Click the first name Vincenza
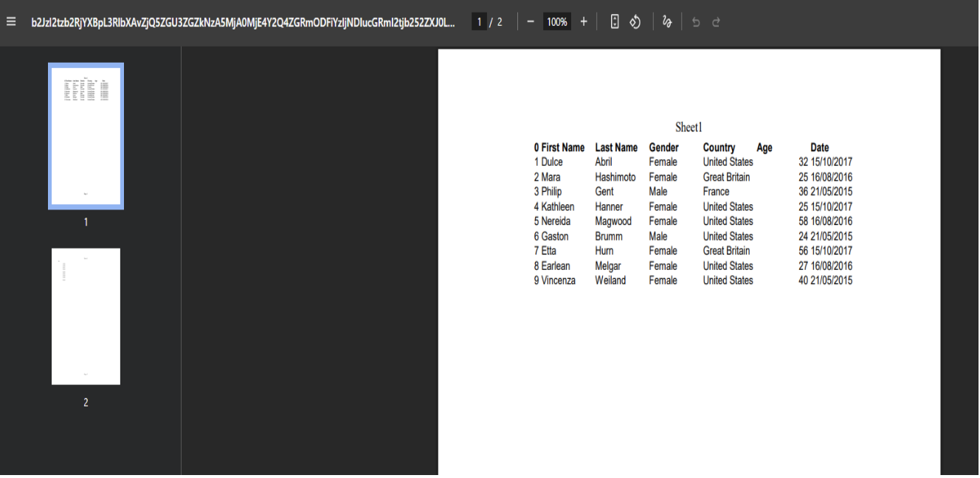 pos(558,280)
